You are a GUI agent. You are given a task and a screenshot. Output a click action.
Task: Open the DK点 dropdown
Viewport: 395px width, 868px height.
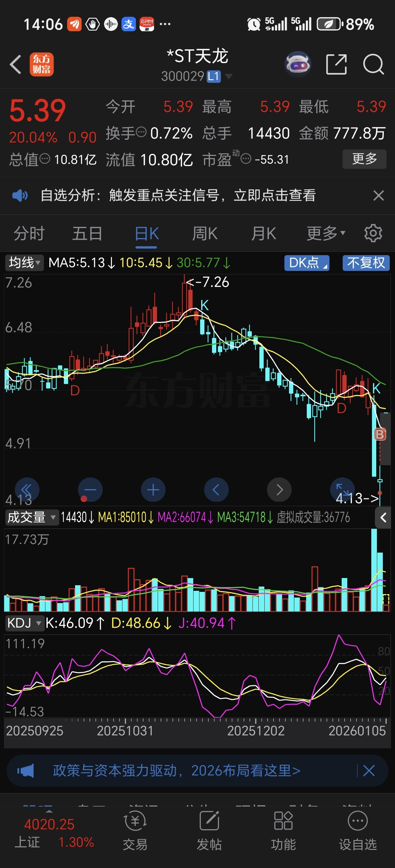(307, 262)
